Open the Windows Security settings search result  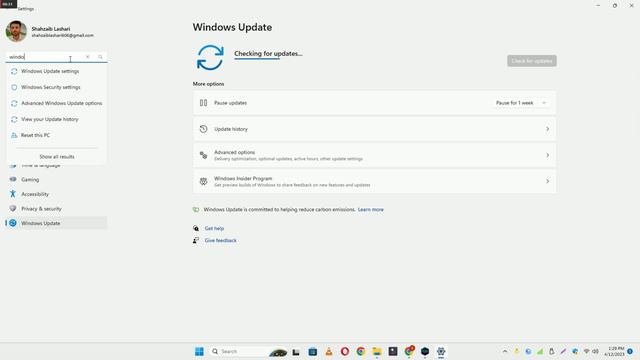57,87
